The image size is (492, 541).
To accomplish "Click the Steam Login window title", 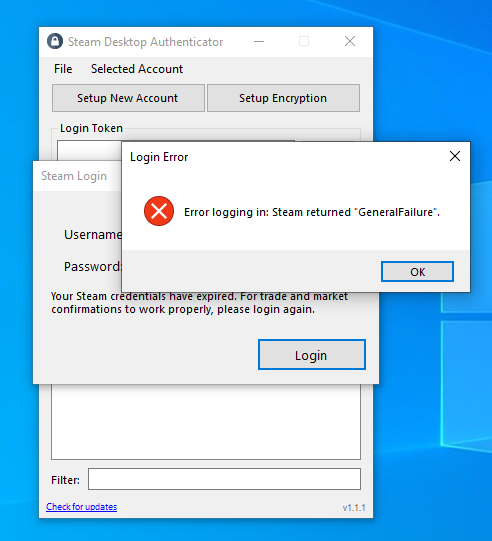I will tap(74, 176).
